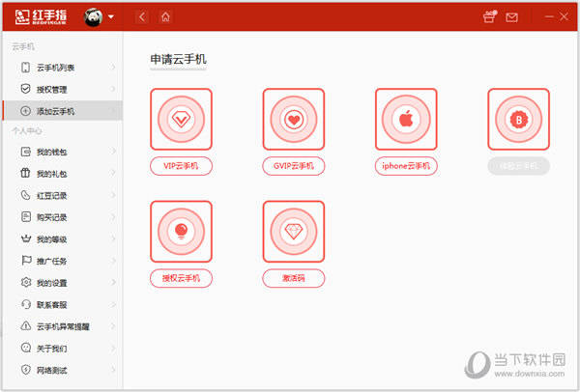This screenshot has width=580, height=392.
Task: Expand the chevron on 我的礼包 row
Action: pyautogui.click(x=113, y=173)
